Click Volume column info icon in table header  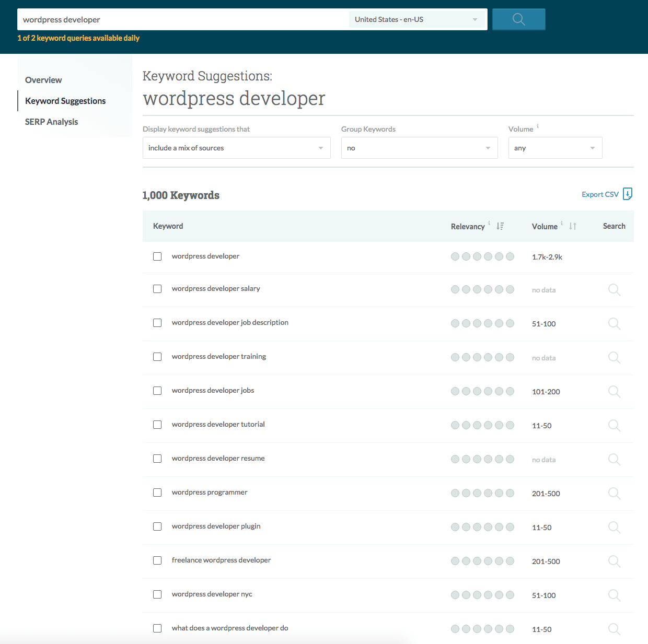562,223
